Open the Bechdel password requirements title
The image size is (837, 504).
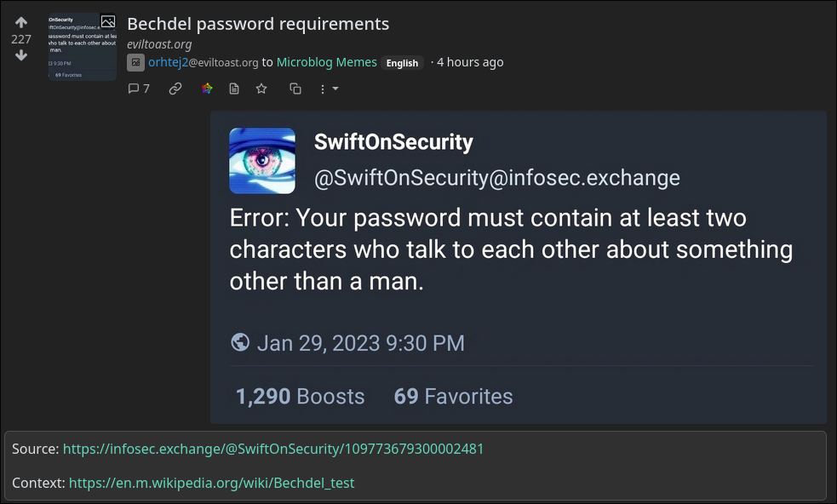[x=258, y=24]
